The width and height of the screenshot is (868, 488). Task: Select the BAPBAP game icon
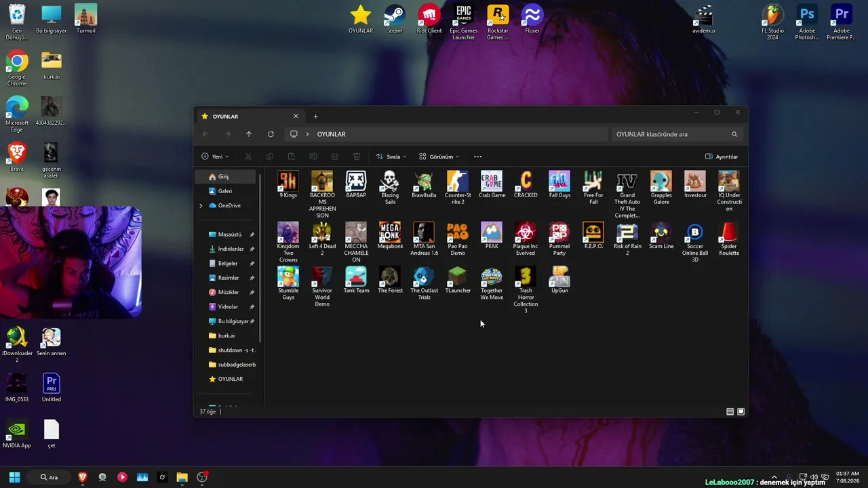pyautogui.click(x=356, y=184)
